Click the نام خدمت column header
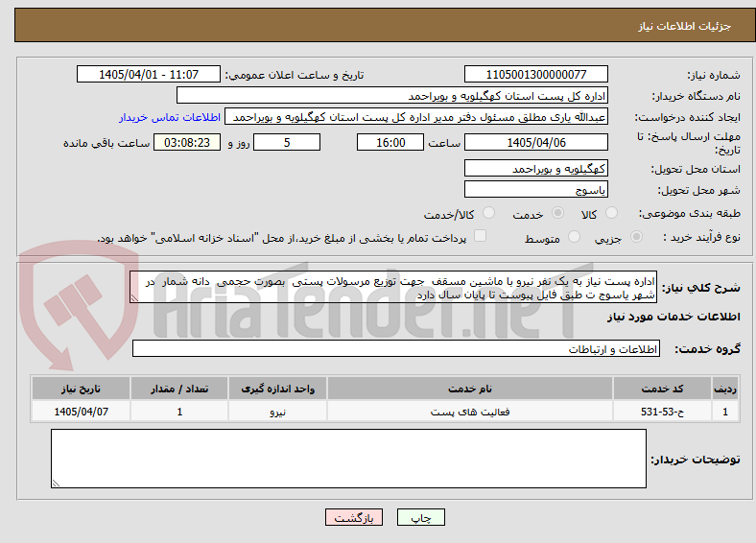 (x=470, y=389)
